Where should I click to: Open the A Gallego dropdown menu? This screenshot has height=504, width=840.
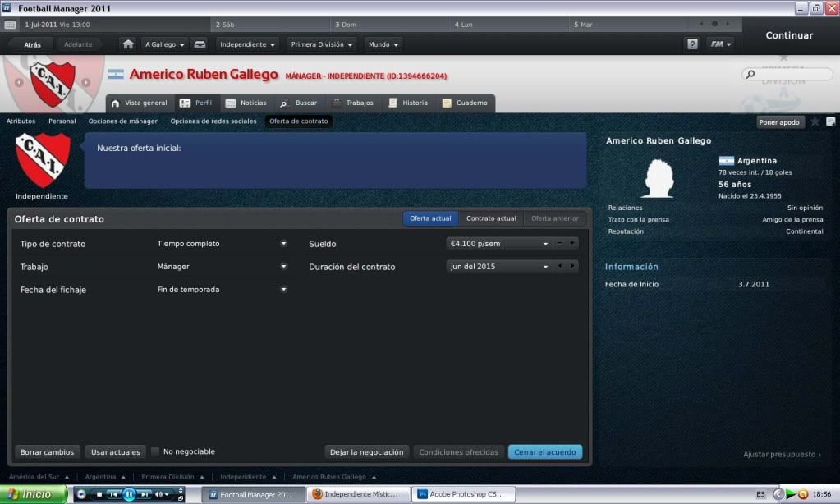(164, 44)
